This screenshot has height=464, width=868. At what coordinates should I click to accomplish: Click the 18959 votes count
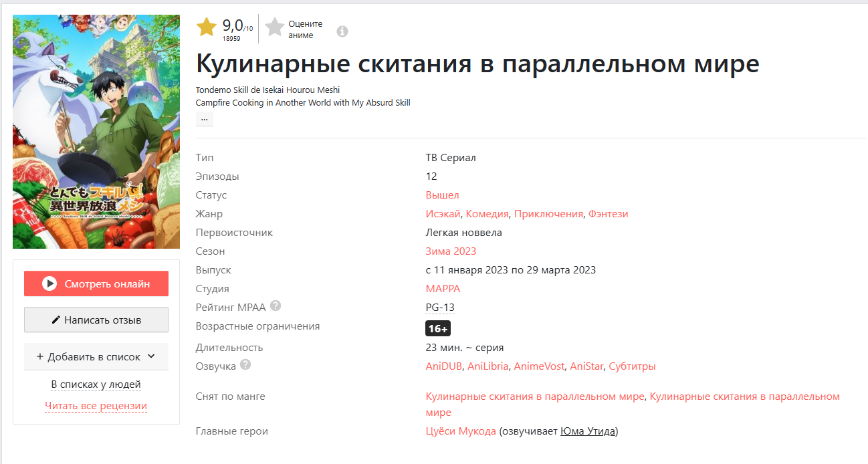[x=231, y=39]
